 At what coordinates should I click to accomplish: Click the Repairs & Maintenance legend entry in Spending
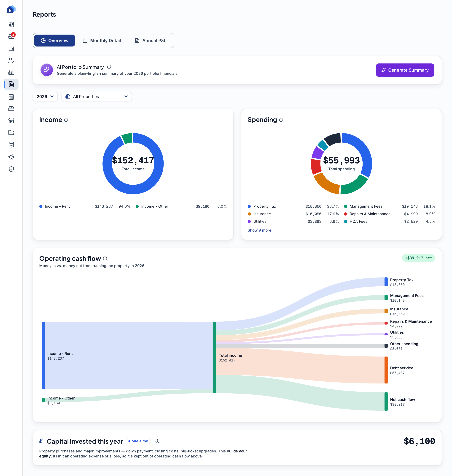coord(389,214)
